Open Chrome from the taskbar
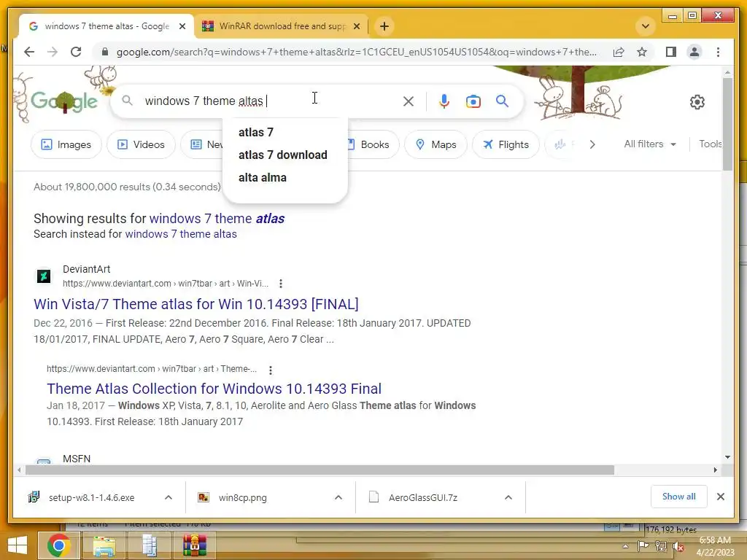The height and width of the screenshot is (560, 747). (60, 545)
